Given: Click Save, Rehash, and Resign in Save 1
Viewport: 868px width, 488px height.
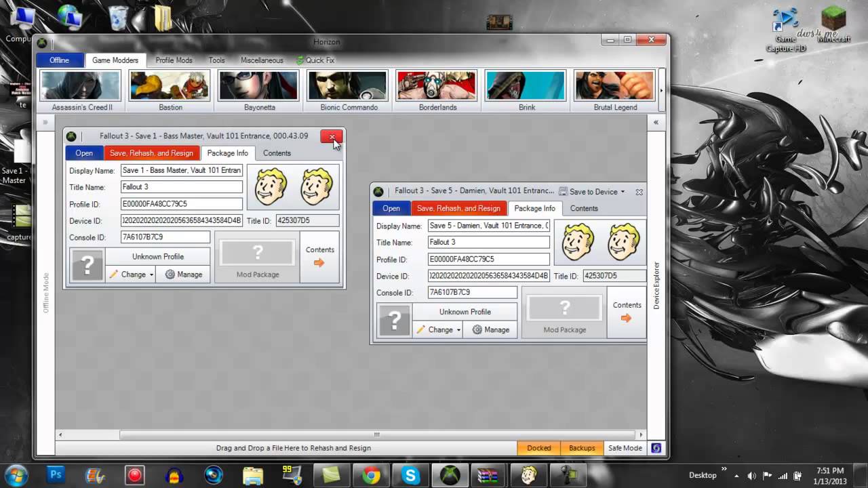Looking at the screenshot, I should coord(152,153).
